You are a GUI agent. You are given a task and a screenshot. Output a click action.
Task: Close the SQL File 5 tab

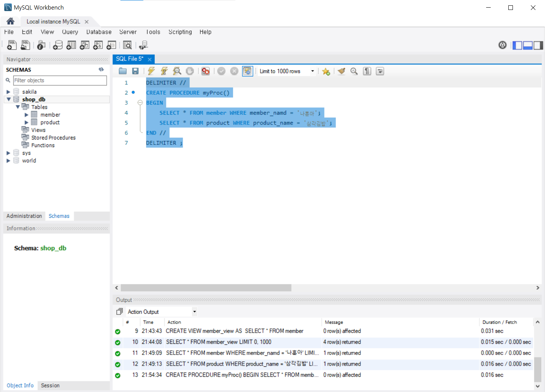tap(149, 59)
